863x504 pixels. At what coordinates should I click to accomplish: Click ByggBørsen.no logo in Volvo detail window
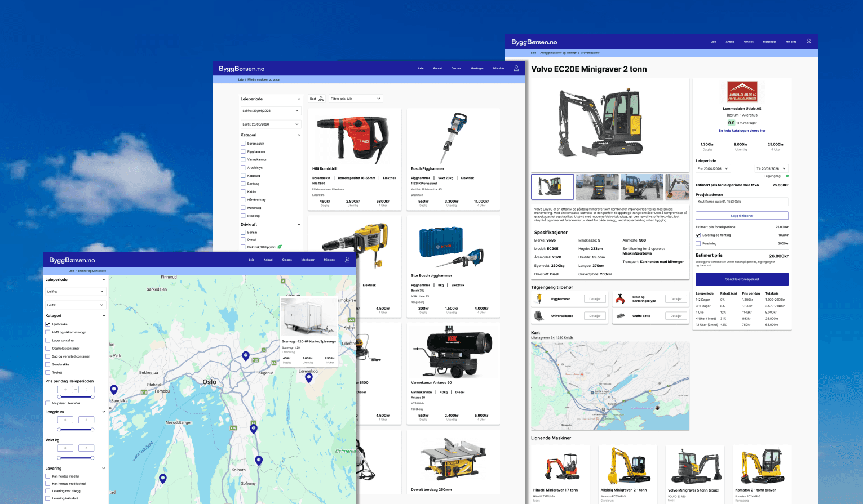[x=534, y=42]
